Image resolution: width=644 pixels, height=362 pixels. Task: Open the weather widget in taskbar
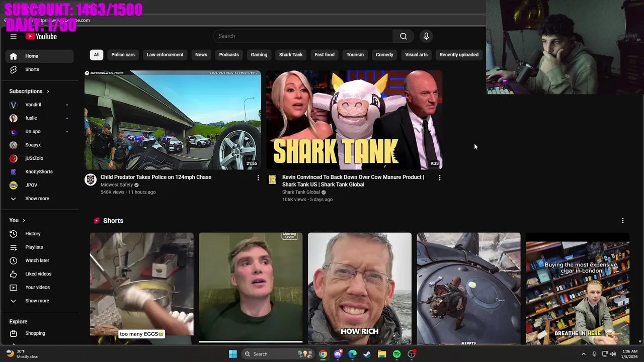[22, 354]
